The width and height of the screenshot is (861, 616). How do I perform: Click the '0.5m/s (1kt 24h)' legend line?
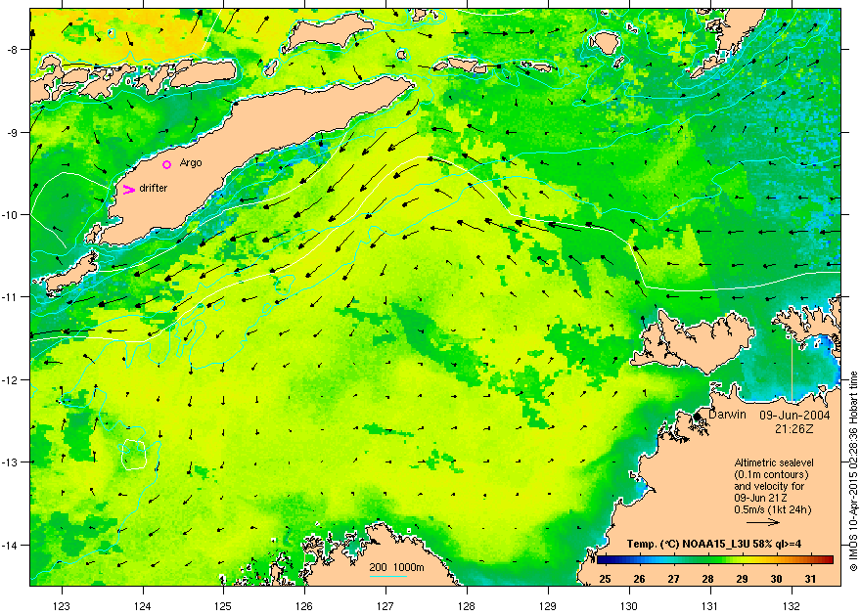coord(773,509)
